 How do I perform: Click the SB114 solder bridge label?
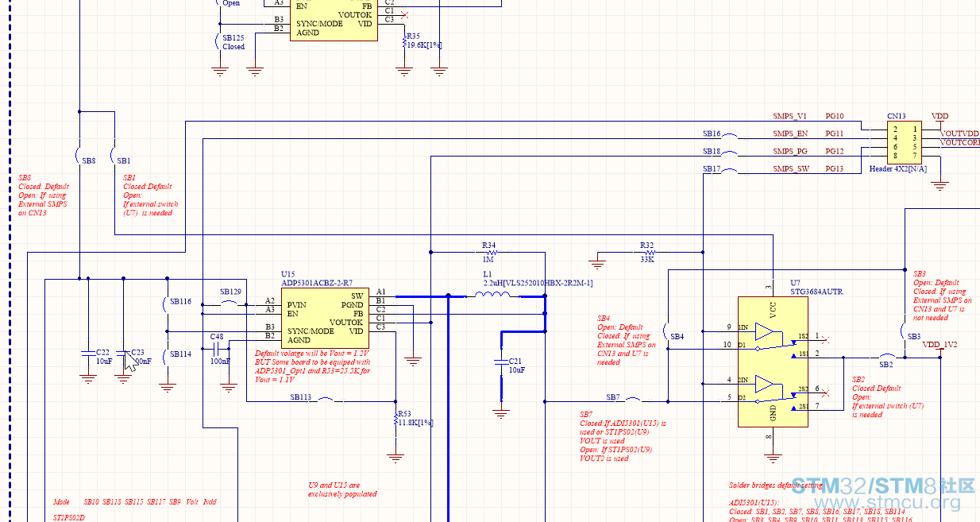181,354
